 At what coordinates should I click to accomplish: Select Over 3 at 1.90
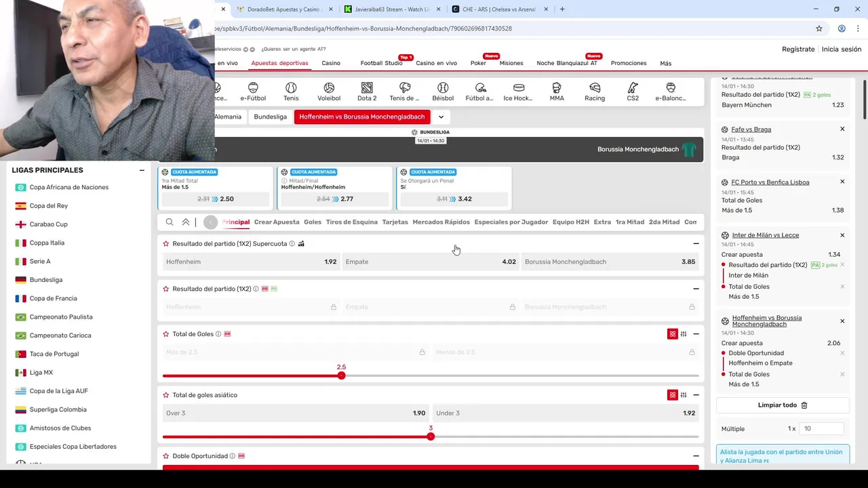click(296, 413)
